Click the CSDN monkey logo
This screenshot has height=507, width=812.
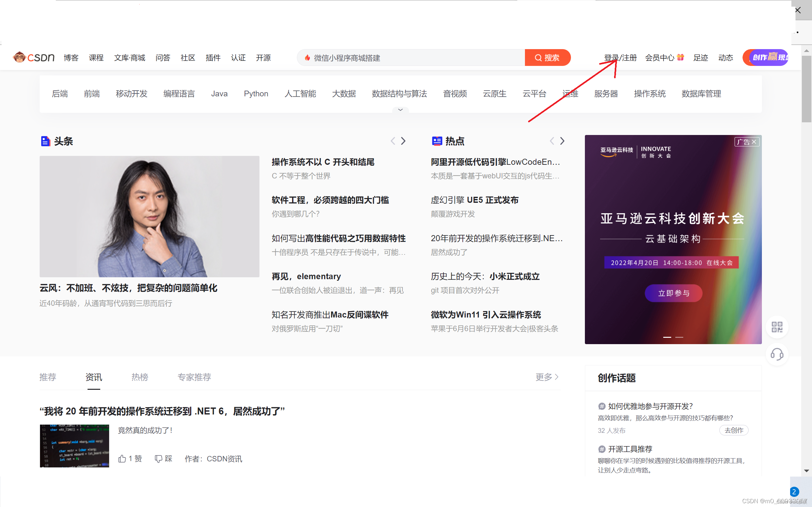(x=20, y=58)
